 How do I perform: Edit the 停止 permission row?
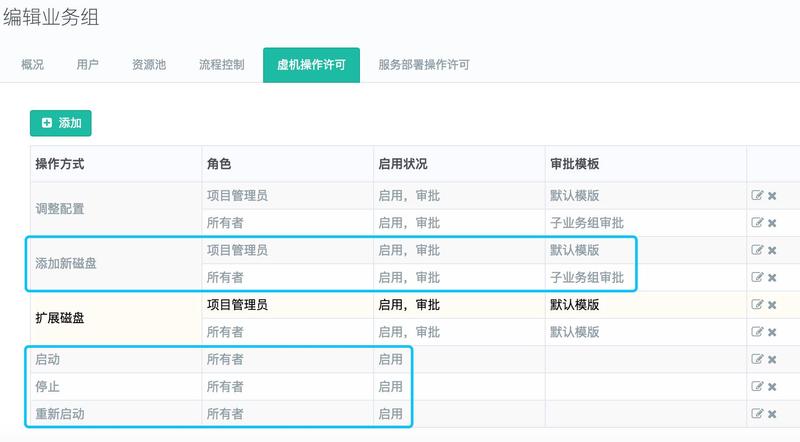[757, 386]
